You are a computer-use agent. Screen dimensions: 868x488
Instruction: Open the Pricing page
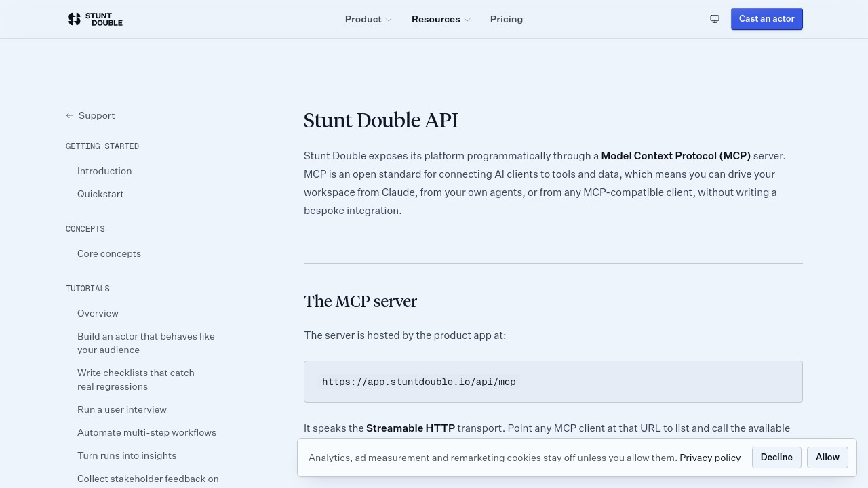point(507,19)
